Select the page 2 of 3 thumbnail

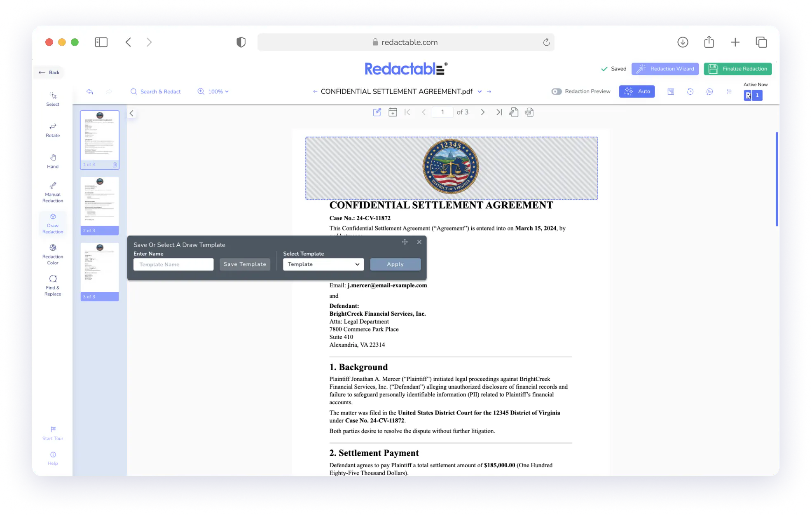tap(100, 206)
